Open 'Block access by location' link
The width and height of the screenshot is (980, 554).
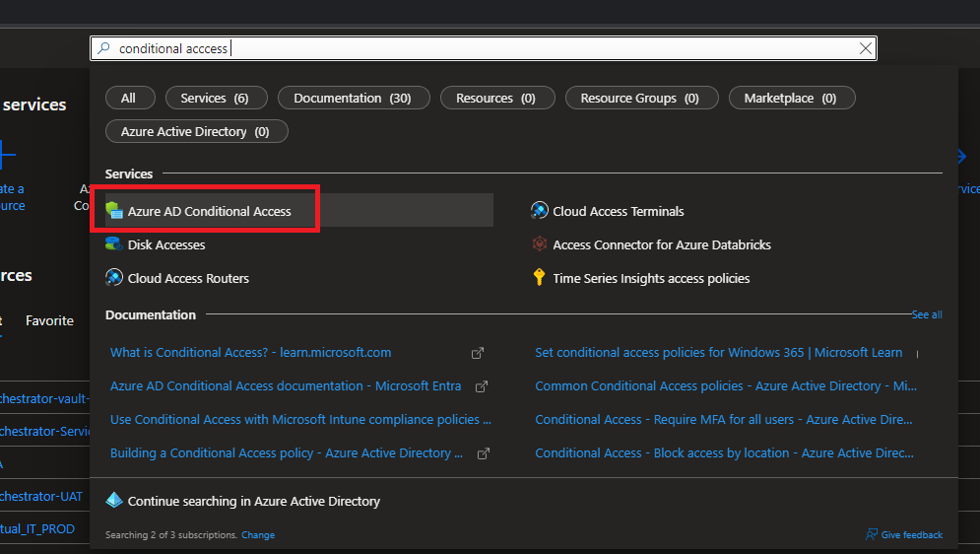pyautogui.click(x=724, y=453)
